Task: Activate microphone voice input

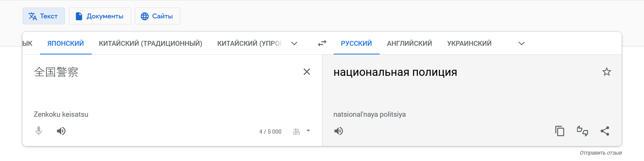Action: (x=39, y=131)
